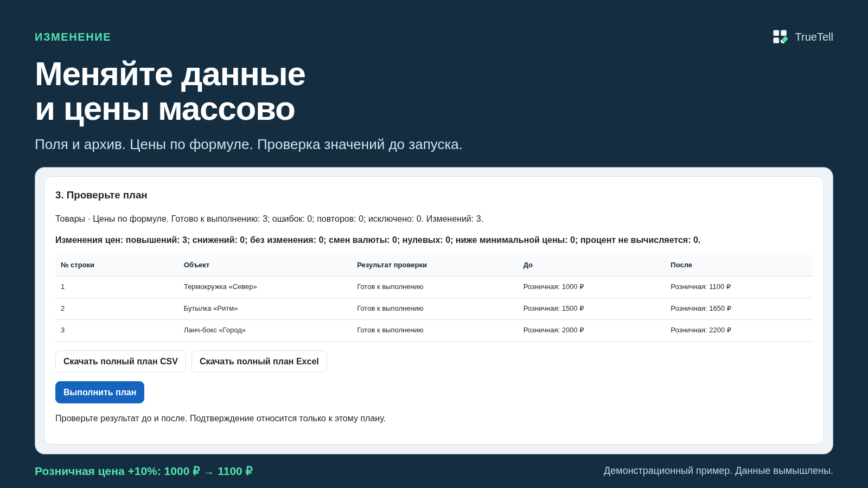Click the TrueTell logo icon
This screenshot has height=488, width=868.
tap(780, 37)
